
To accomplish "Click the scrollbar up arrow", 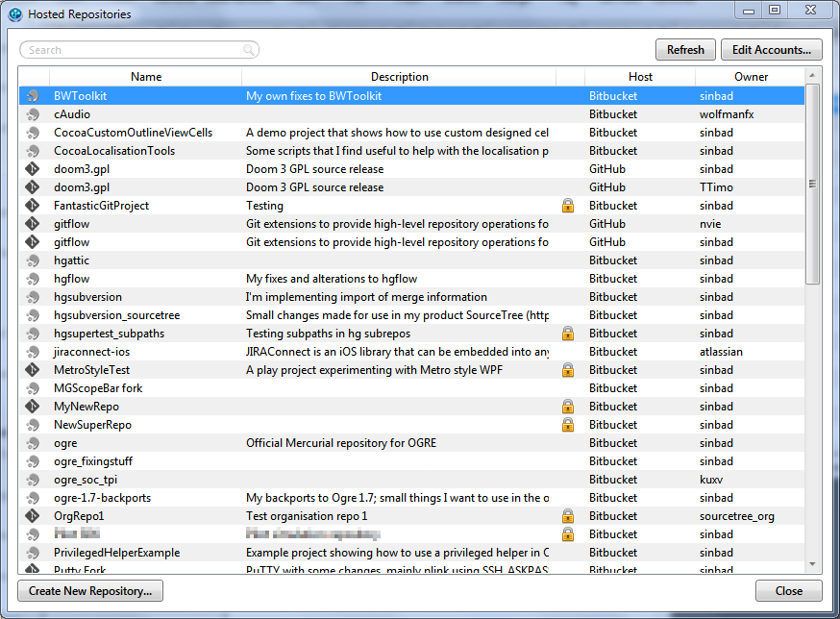I will (x=812, y=75).
